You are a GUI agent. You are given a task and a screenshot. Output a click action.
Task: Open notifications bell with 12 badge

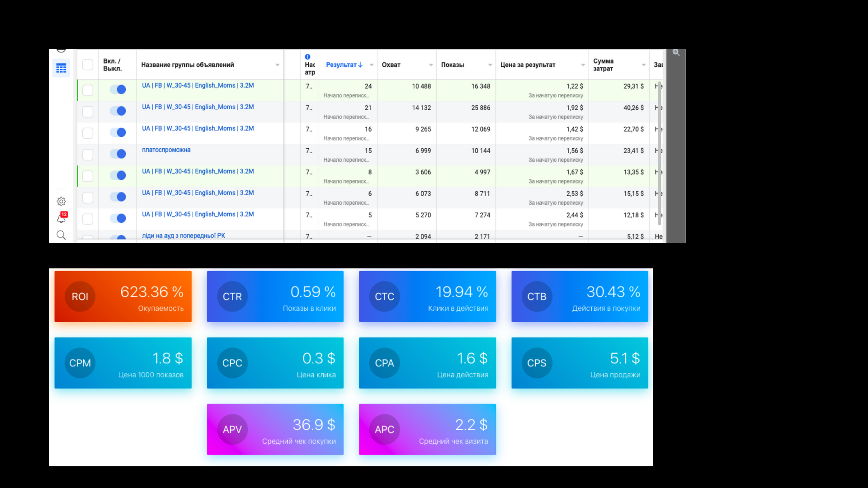pos(62,218)
